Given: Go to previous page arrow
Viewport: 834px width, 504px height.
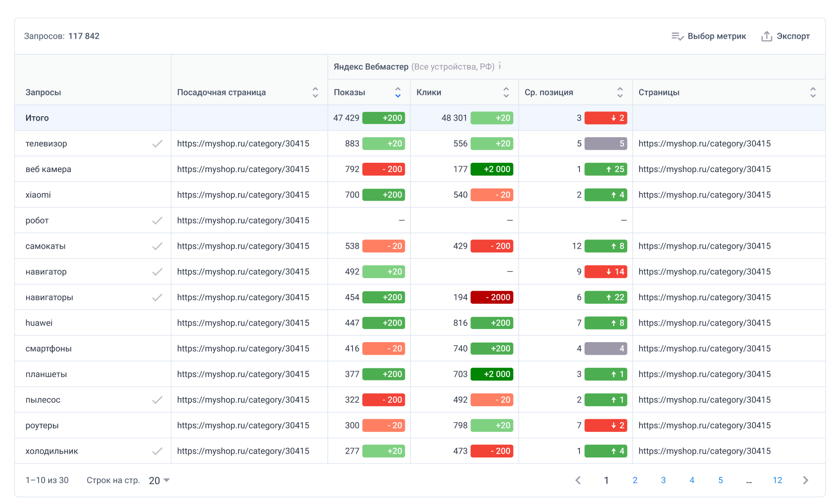Looking at the screenshot, I should click(x=578, y=480).
